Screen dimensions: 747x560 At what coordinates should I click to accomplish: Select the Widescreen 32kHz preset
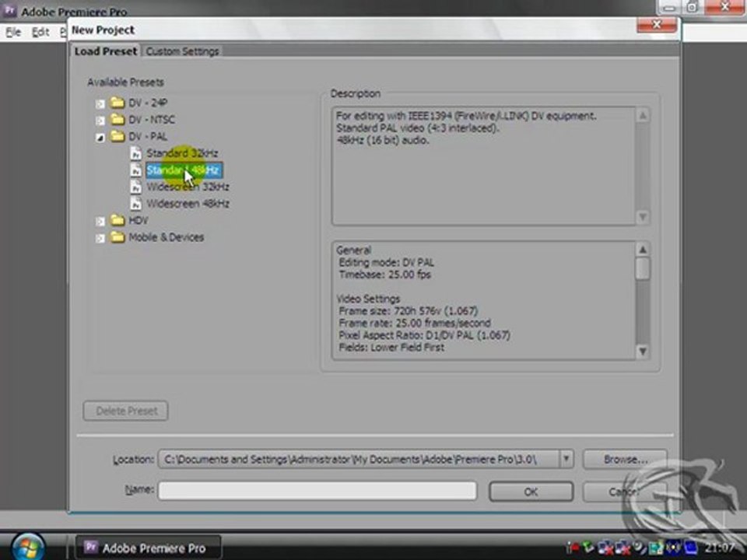188,187
